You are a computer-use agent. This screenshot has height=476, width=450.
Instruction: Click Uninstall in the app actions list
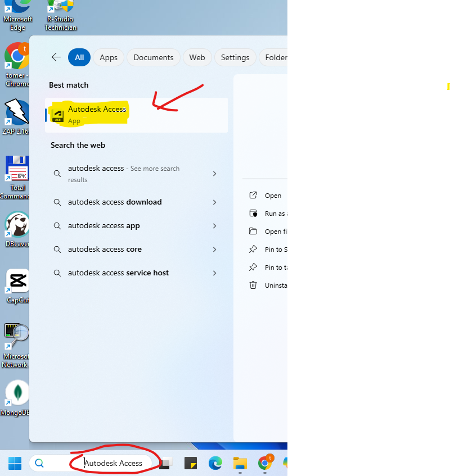point(275,285)
